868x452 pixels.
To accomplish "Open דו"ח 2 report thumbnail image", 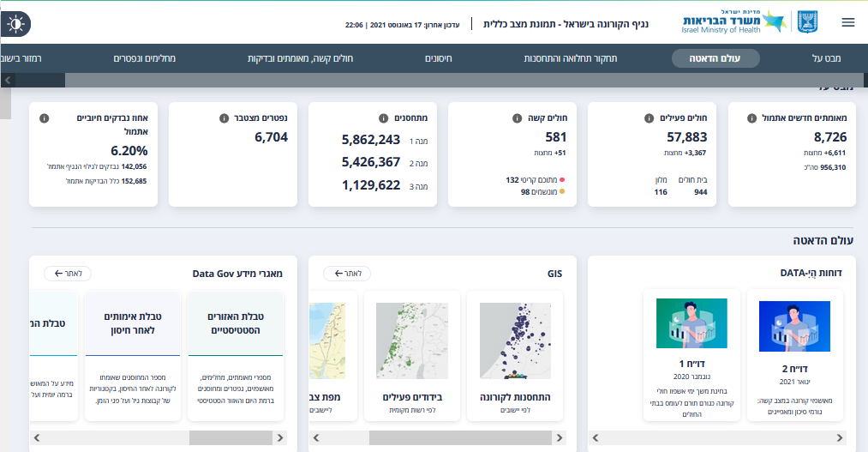I will (x=794, y=326).
